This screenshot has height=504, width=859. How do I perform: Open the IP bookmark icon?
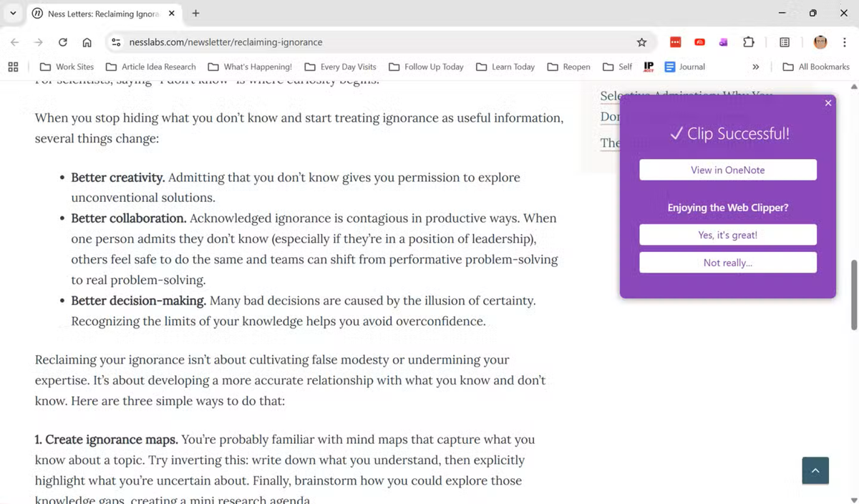coord(649,67)
